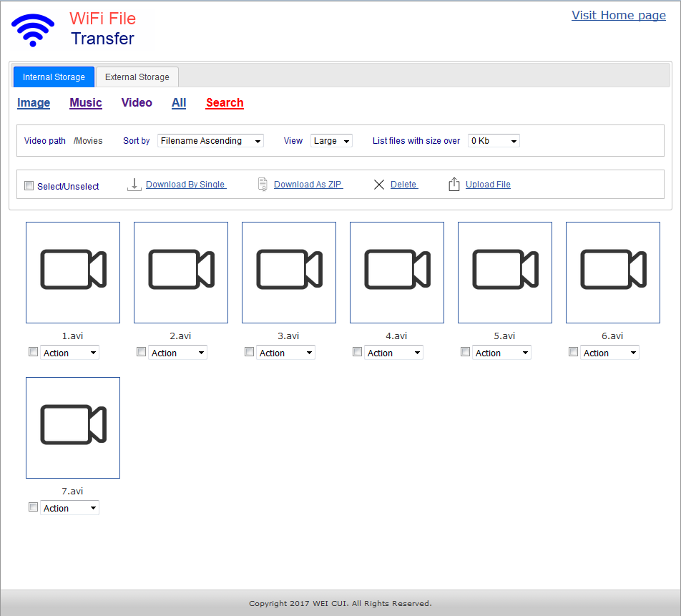This screenshot has width=681, height=616.
Task: Click the ZIP document icon
Action: pyautogui.click(x=263, y=185)
